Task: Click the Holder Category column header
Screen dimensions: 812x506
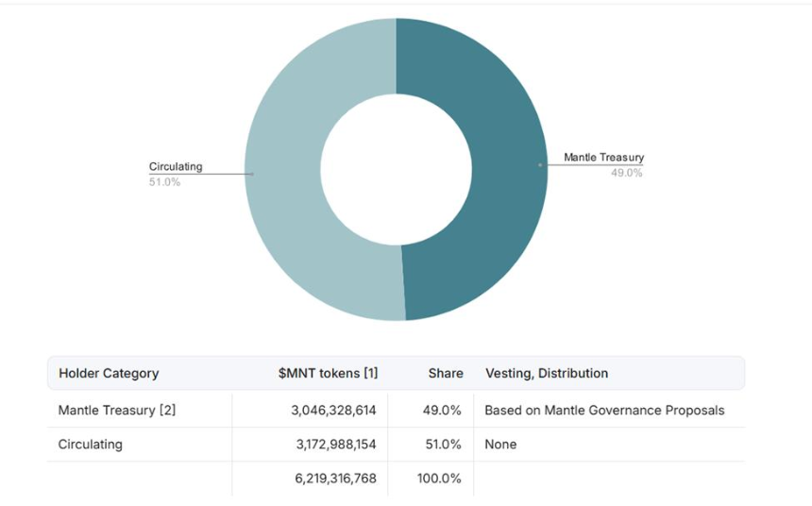Action: point(109,374)
